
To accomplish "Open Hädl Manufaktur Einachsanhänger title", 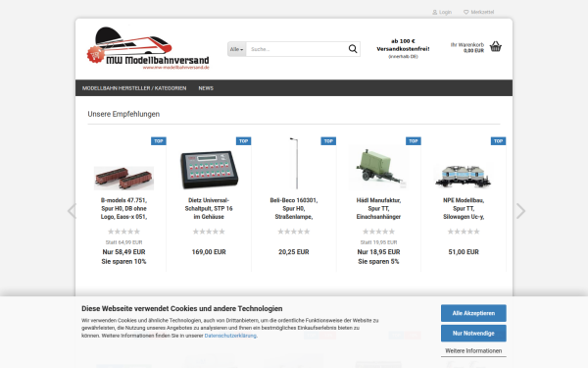I will (x=378, y=209).
